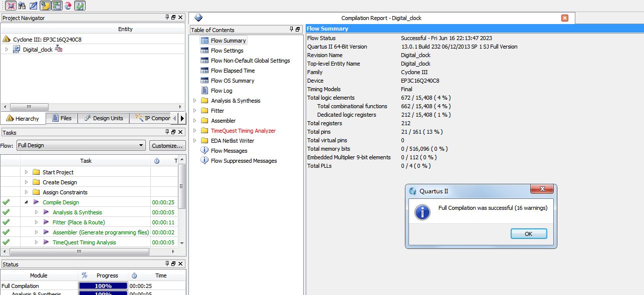Toggle the green list panel icon in toolbar

tap(57, 6)
